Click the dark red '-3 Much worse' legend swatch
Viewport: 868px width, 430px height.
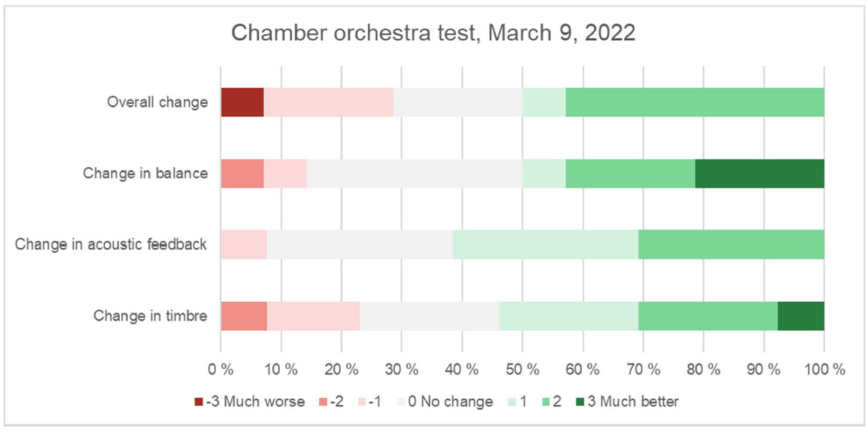click(x=199, y=402)
